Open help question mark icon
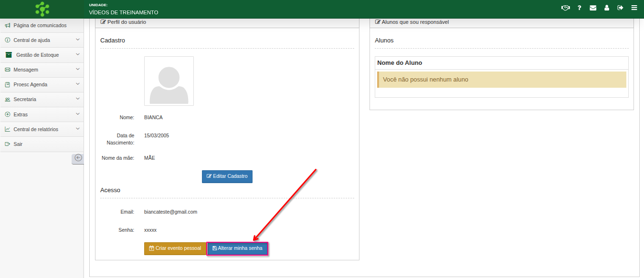Viewport: 644px width, 278px height. click(x=580, y=8)
